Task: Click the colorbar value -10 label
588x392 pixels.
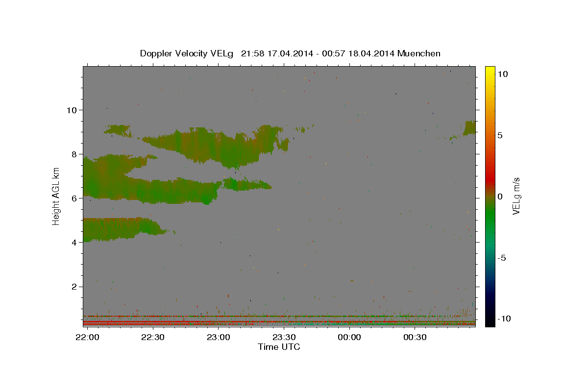Action: pos(504,319)
